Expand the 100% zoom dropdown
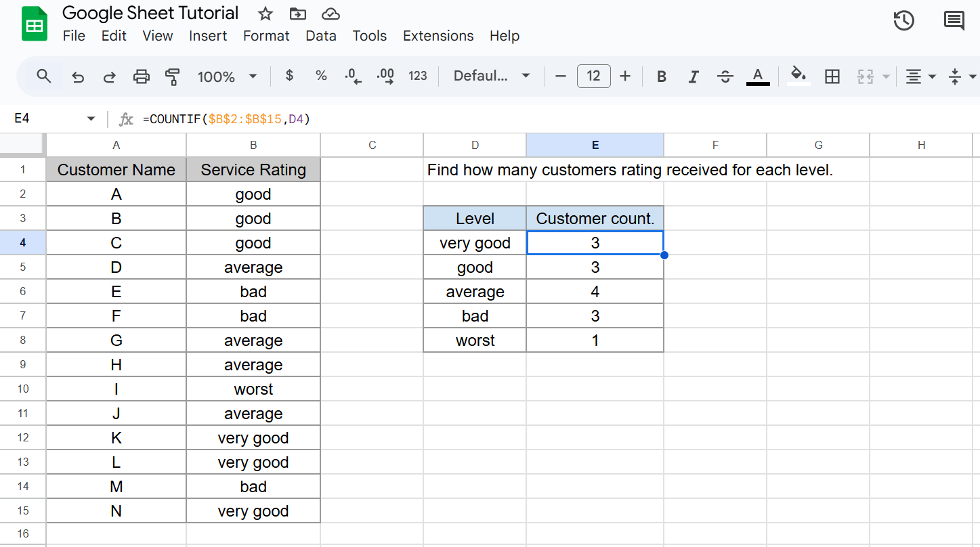The width and height of the screenshot is (980, 547). coord(227,76)
